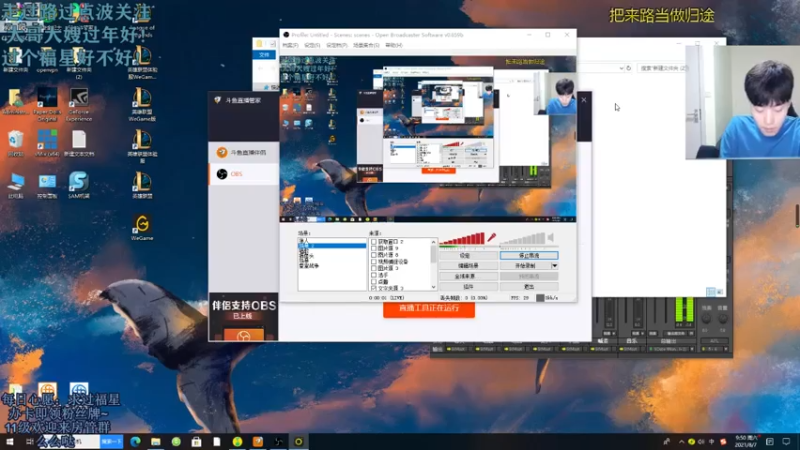This screenshot has height=450, width=800.
Task: Click the 开始录制 button in OBS
Action: tap(525, 266)
